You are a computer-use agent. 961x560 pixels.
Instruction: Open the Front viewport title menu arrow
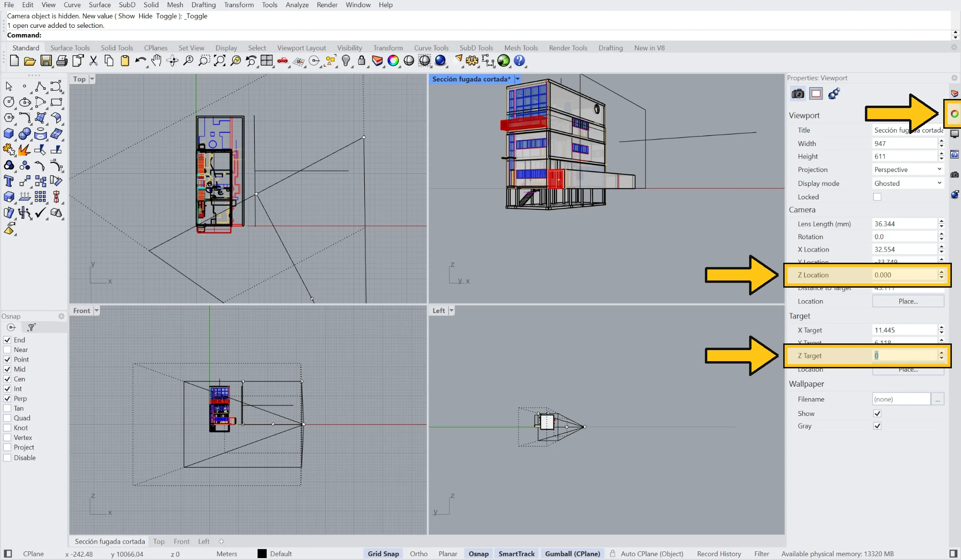tap(97, 311)
